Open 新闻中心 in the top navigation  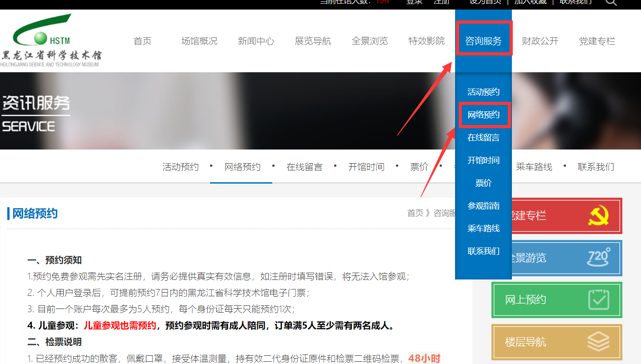[256, 41]
